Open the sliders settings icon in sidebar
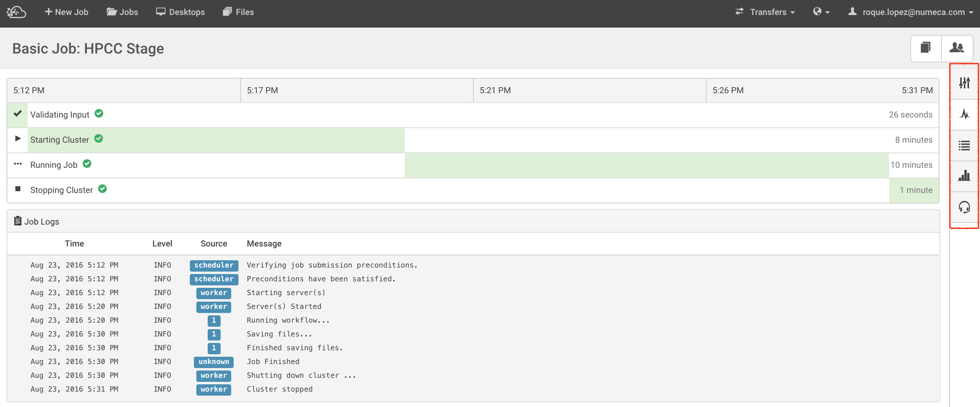 tap(964, 83)
